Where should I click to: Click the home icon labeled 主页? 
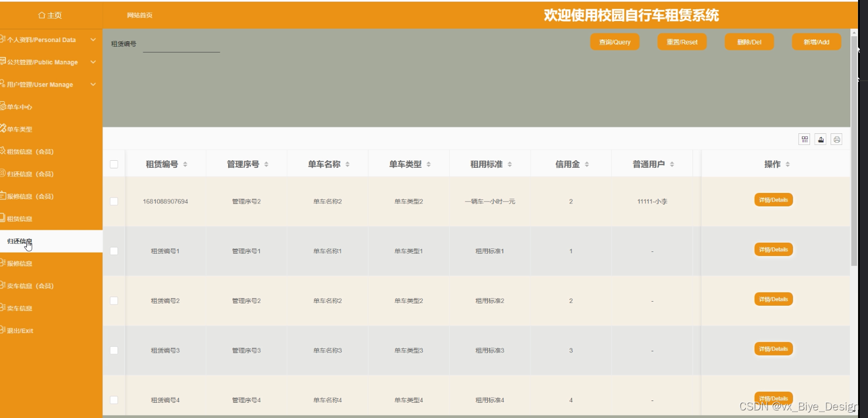42,15
